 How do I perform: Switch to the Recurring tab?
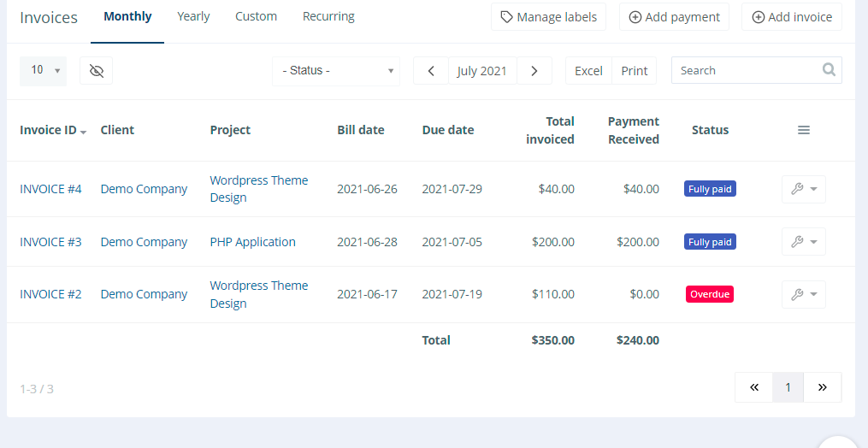tap(328, 16)
